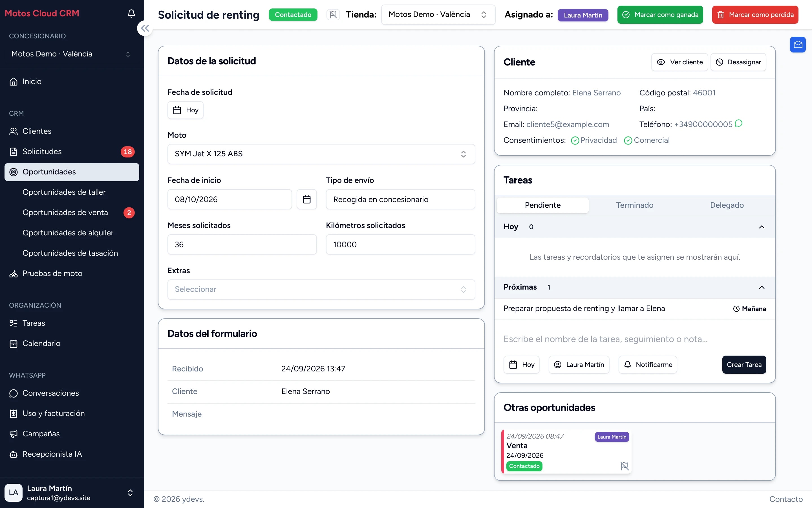Click Crear Tarea button
The image size is (812, 508).
click(x=744, y=365)
